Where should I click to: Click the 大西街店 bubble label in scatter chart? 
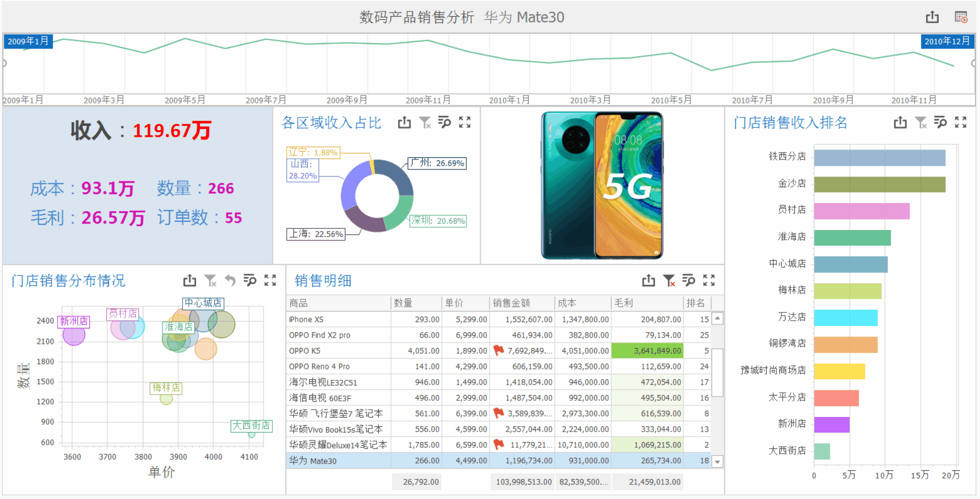[x=252, y=425]
